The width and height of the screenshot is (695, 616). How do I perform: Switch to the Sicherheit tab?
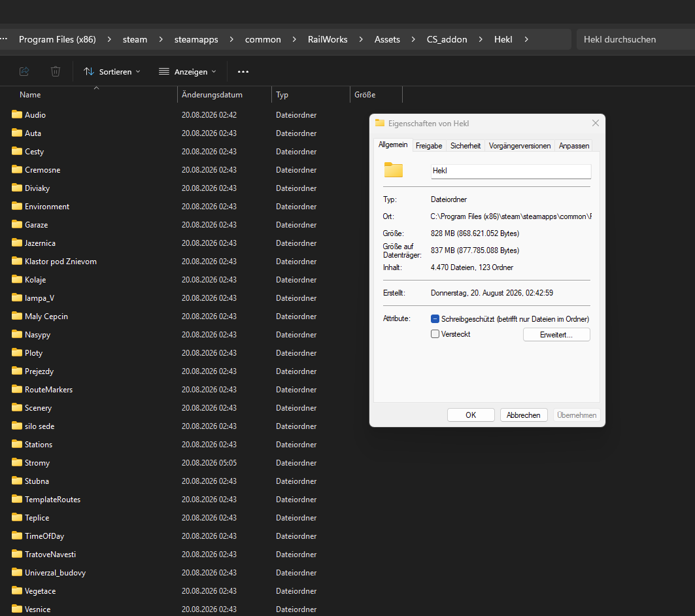[x=466, y=146]
